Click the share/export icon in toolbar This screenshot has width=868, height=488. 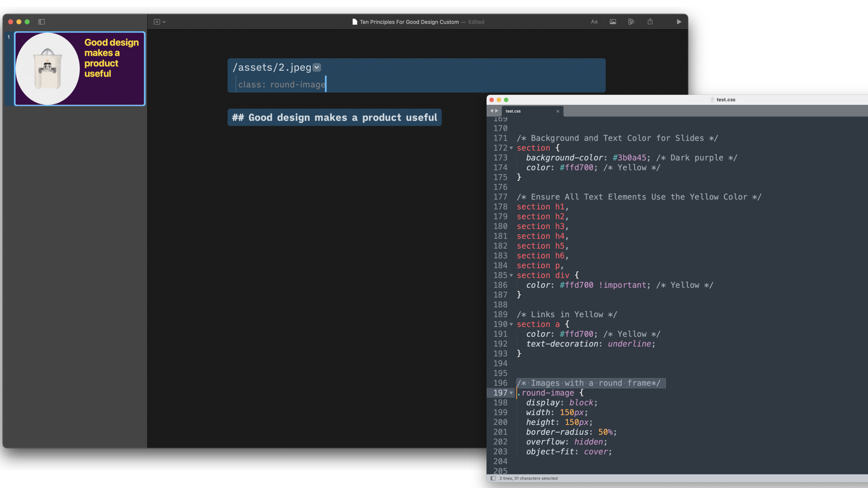pyautogui.click(x=651, y=22)
